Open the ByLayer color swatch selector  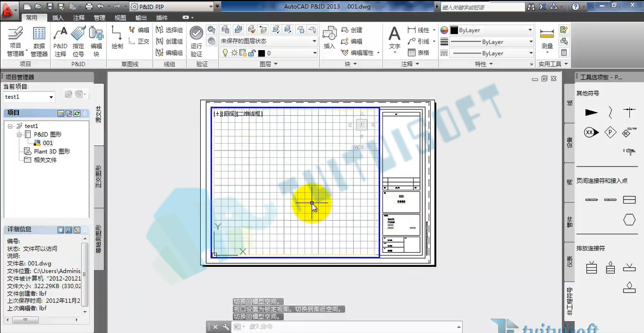(x=492, y=30)
